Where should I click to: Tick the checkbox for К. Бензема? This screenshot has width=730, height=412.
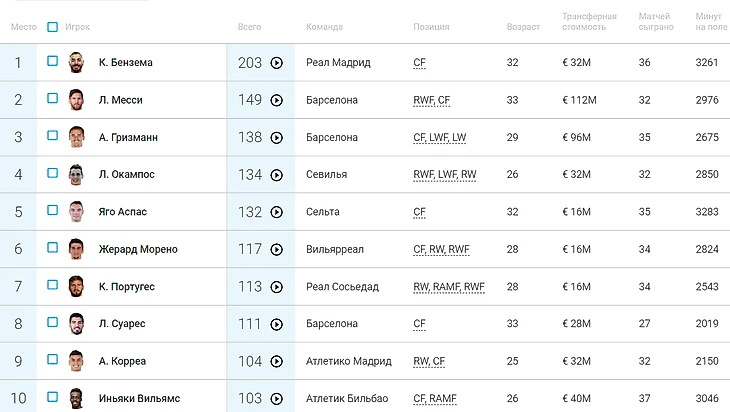(52, 61)
